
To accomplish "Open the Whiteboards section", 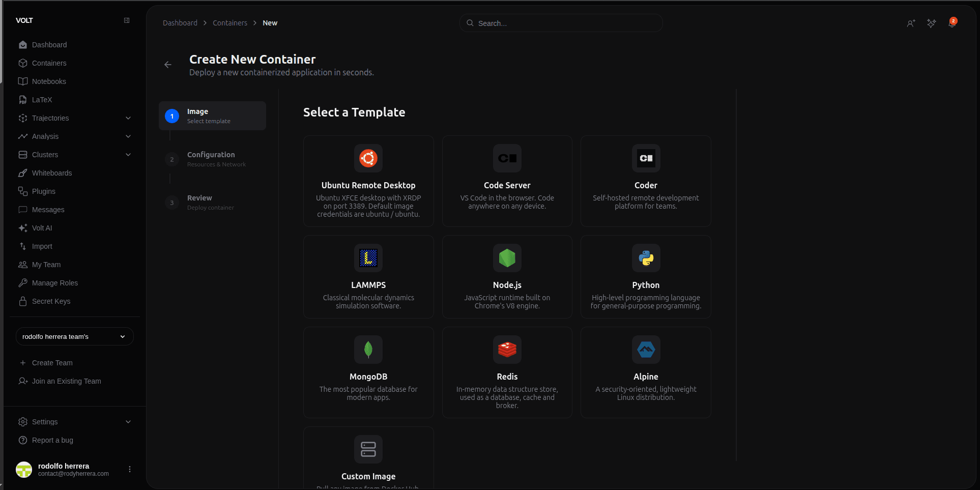I will [52, 173].
